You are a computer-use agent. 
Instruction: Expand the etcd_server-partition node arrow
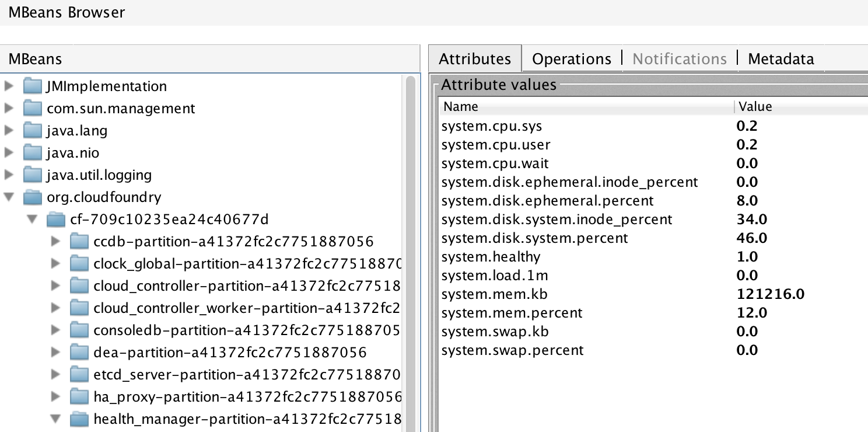pyautogui.click(x=55, y=375)
